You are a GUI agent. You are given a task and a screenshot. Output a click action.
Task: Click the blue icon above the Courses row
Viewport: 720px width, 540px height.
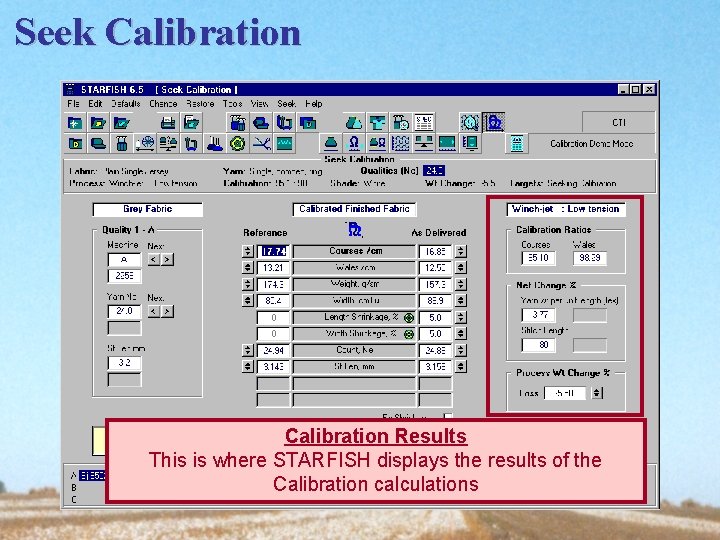[354, 229]
